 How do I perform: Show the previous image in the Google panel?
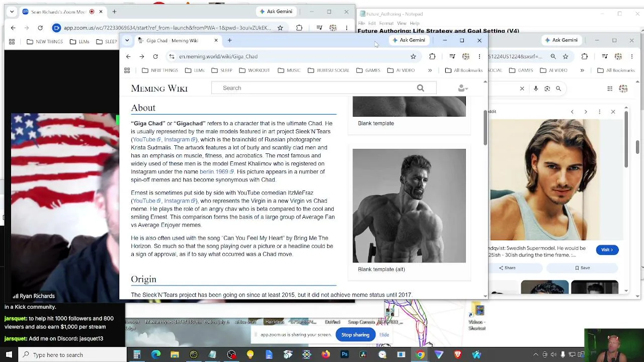tap(572, 112)
